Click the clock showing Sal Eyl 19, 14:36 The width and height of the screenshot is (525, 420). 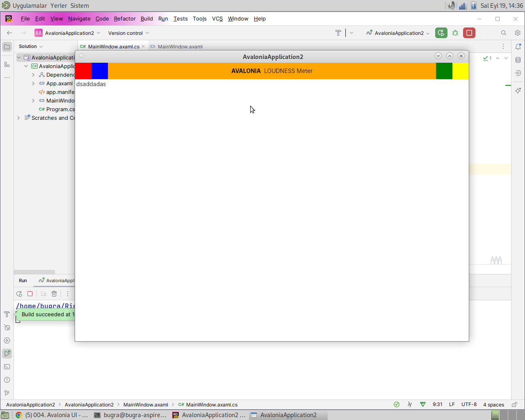[x=502, y=6]
